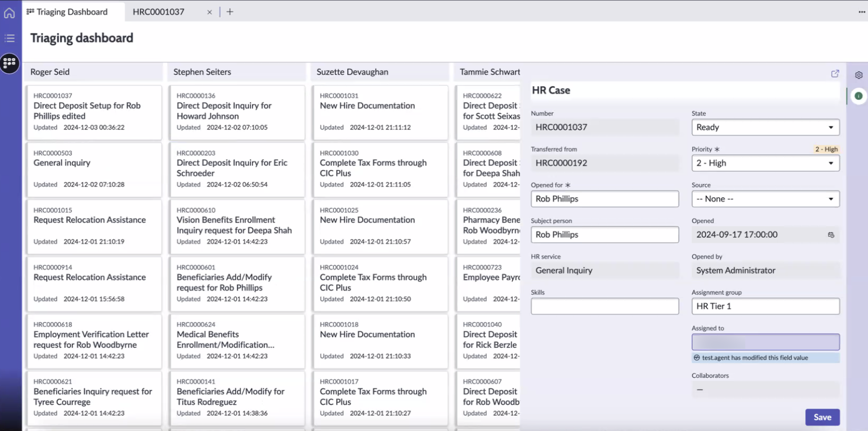This screenshot has width=868, height=431.
Task: Open card HRC0000622 for Scott Seixas
Action: [488, 113]
